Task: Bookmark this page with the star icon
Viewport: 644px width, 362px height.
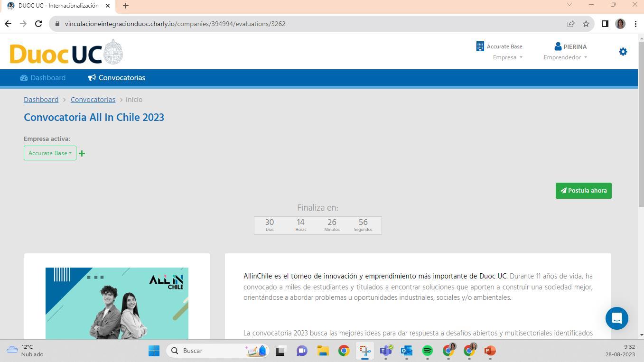Action: [x=586, y=24]
